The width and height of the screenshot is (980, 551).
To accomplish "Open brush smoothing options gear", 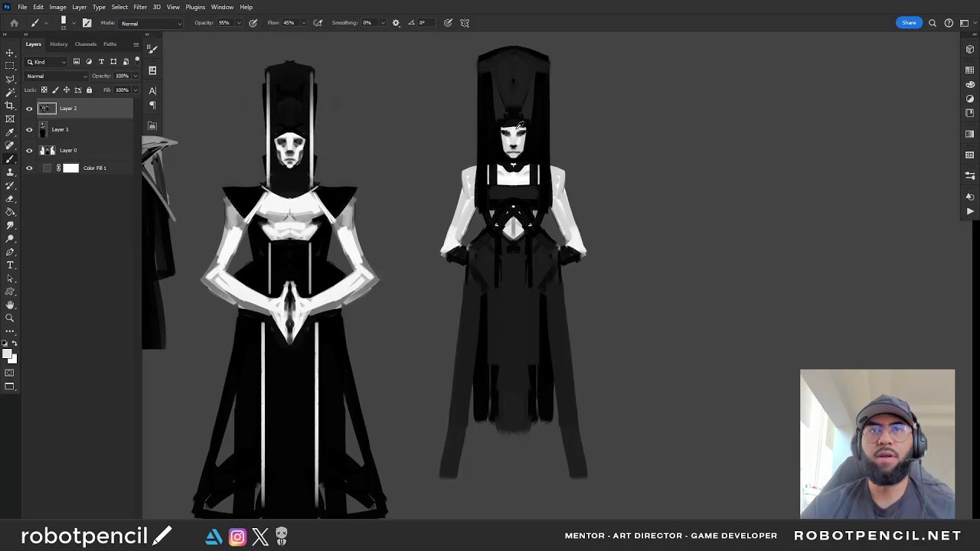I will coord(396,23).
